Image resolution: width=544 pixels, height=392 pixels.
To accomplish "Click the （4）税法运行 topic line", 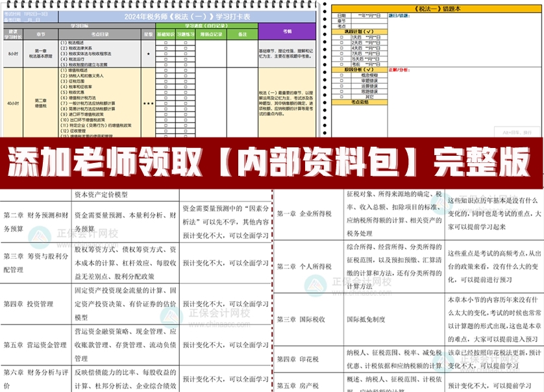I will tap(72, 59).
